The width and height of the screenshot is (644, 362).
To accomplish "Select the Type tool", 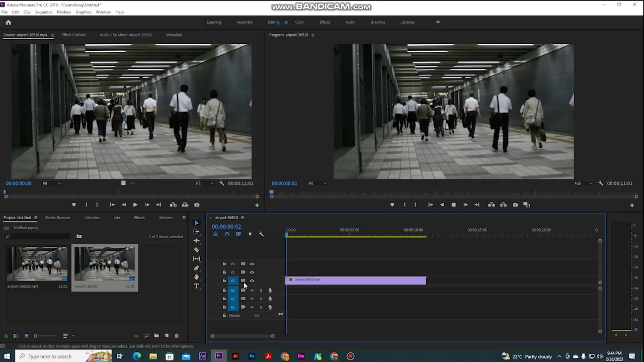I will [197, 286].
